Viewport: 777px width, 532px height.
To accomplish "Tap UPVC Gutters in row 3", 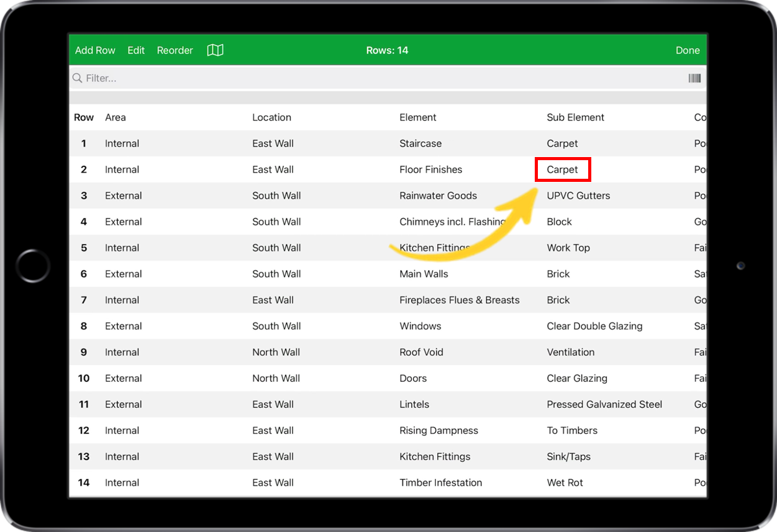I will (x=578, y=195).
